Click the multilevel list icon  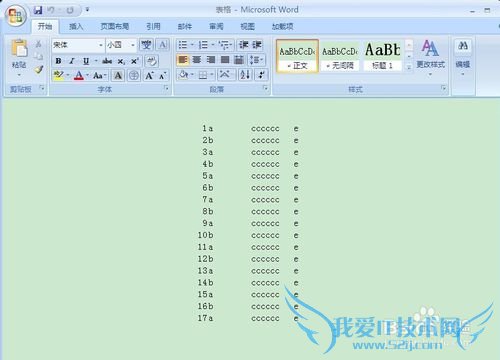pos(224,45)
